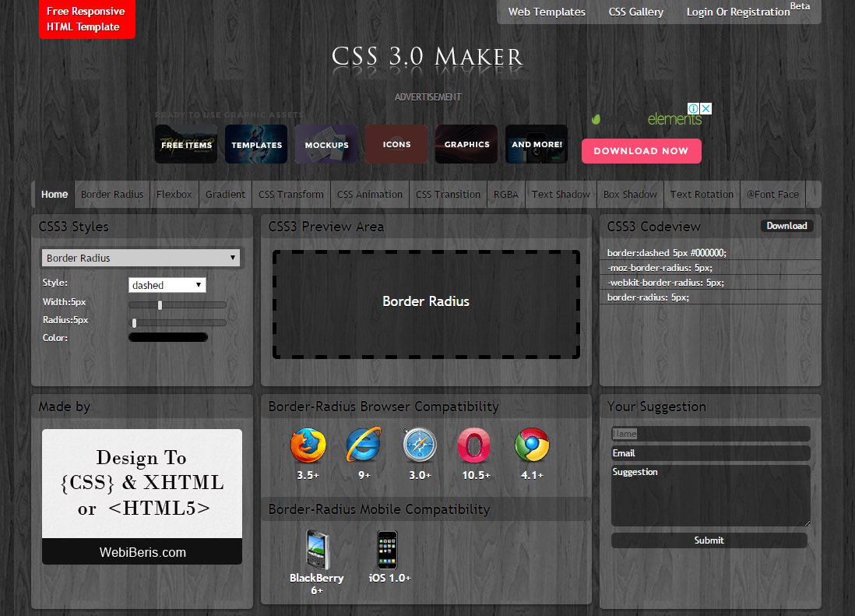
Task: Click the Email input field
Action: 710,453
